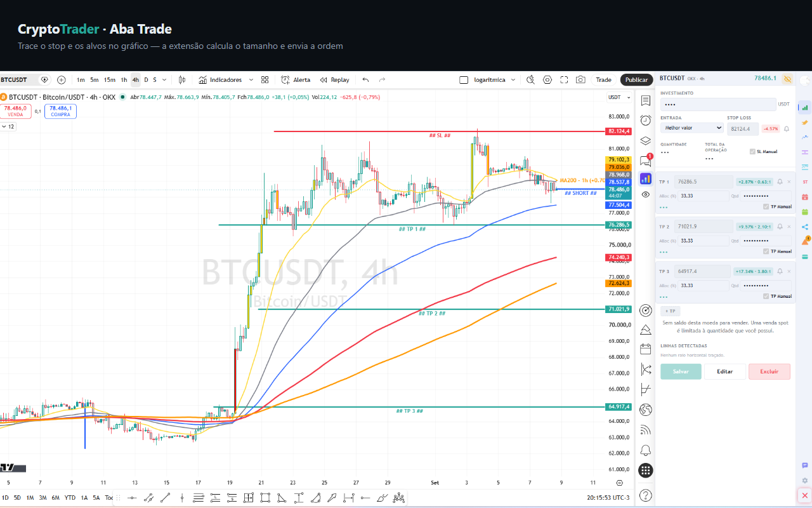Toggle the logaritmica scale checkbox
The height and width of the screenshot is (508, 812).
pos(464,80)
